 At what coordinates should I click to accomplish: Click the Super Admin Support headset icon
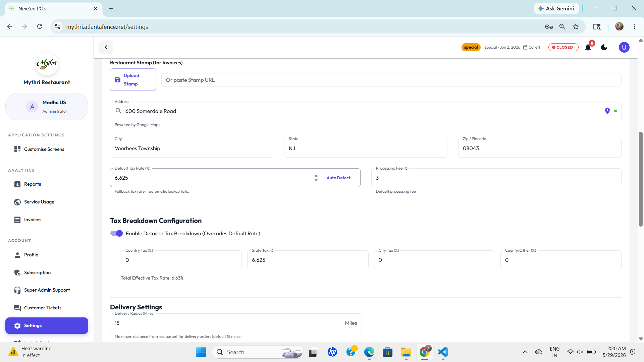(x=17, y=290)
